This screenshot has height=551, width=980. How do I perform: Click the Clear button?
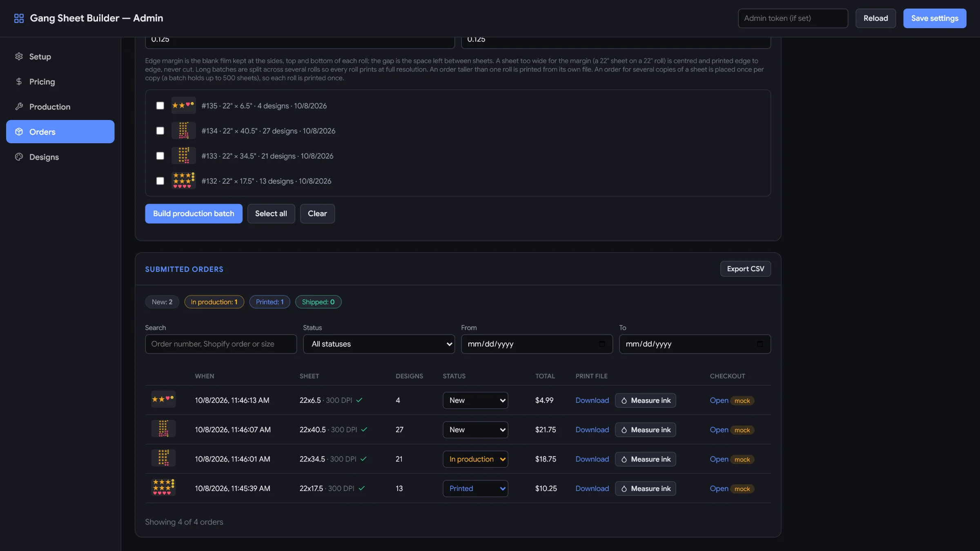pyautogui.click(x=317, y=213)
